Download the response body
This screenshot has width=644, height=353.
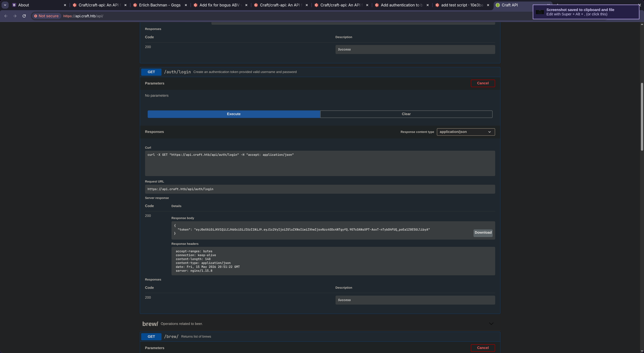click(x=483, y=233)
